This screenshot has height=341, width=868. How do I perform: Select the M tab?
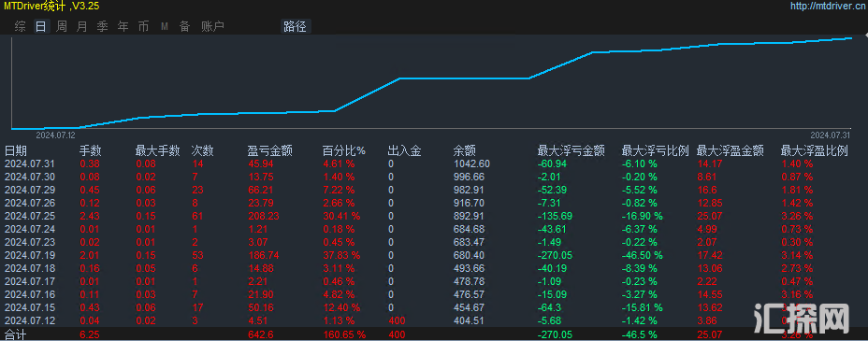pos(165,26)
